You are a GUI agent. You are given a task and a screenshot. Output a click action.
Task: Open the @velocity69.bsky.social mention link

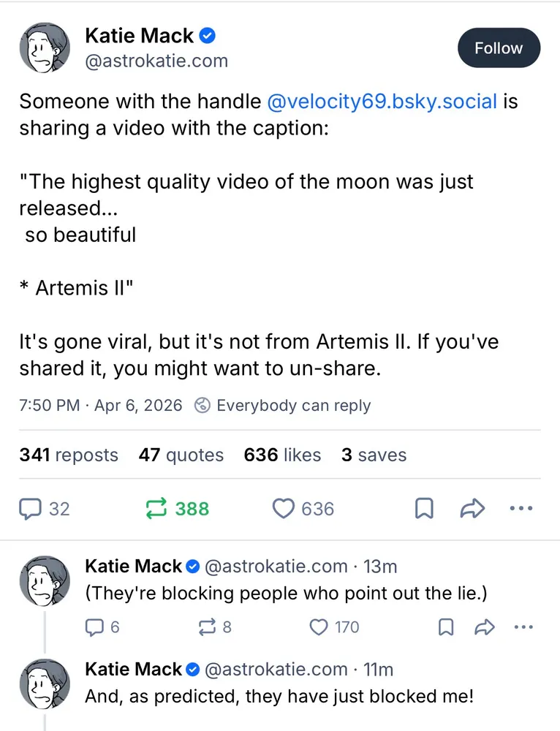(x=382, y=101)
